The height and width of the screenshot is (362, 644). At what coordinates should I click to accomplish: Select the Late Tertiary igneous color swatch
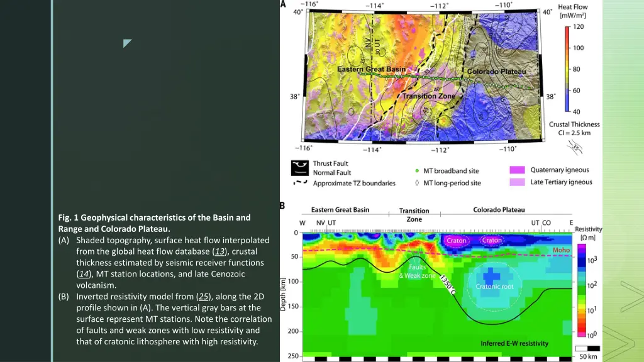pos(517,182)
